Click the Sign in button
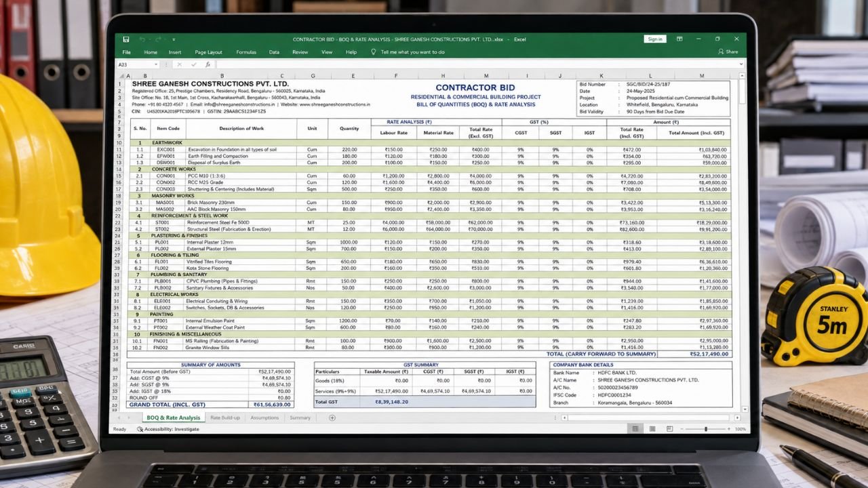The image size is (868, 488). coord(655,39)
